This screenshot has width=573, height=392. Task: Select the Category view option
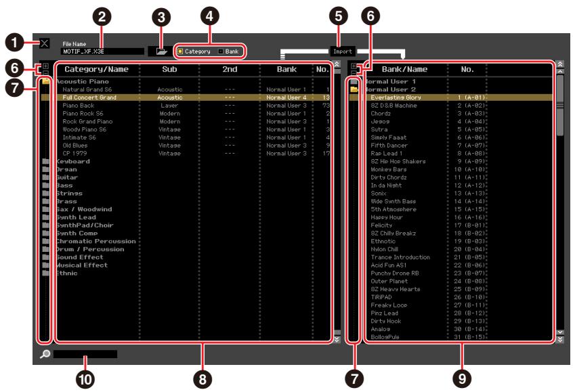click(x=194, y=51)
